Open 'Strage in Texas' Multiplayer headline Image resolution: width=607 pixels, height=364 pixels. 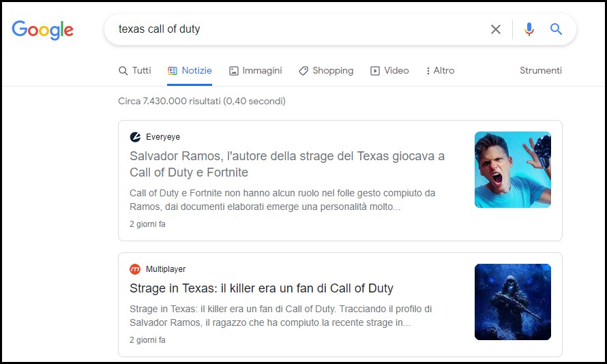261,288
